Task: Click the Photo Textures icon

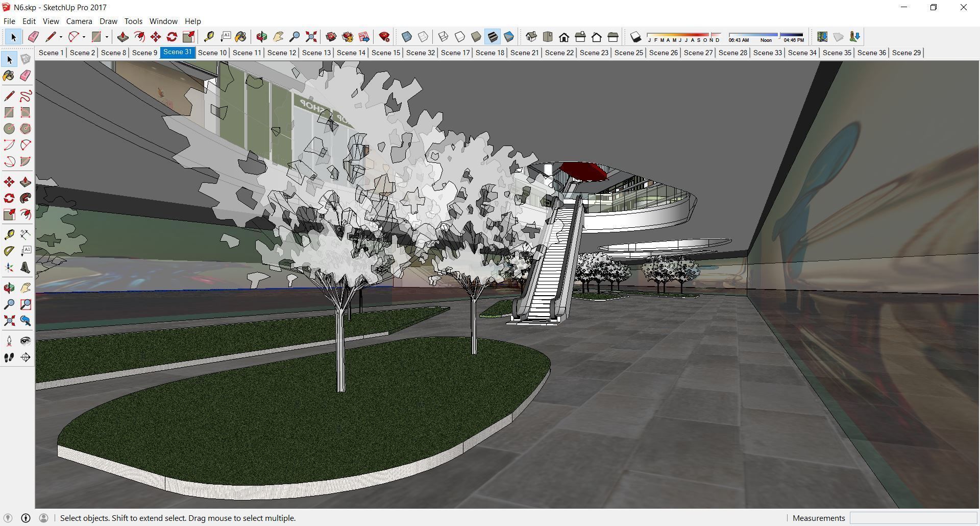Action: pyautogui.click(x=855, y=37)
